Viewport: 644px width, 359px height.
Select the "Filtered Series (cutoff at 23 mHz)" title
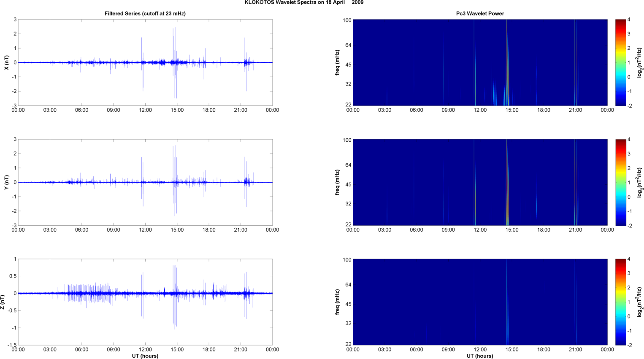coord(145,13)
